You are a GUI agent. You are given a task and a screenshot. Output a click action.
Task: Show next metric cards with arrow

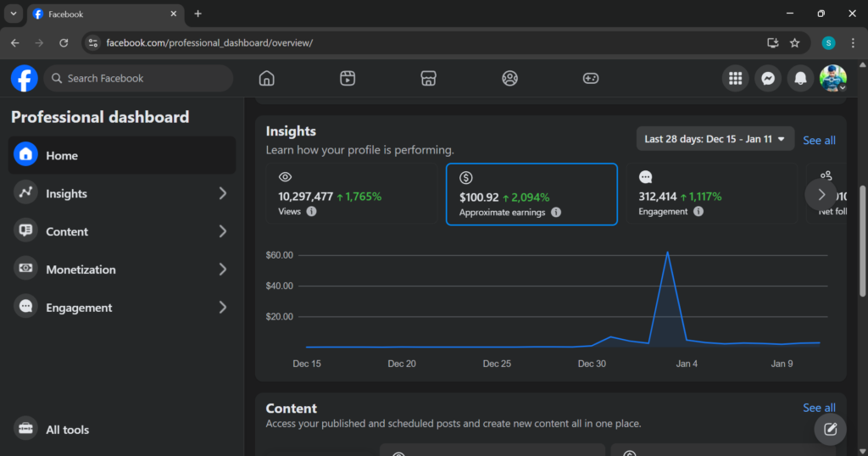821,194
